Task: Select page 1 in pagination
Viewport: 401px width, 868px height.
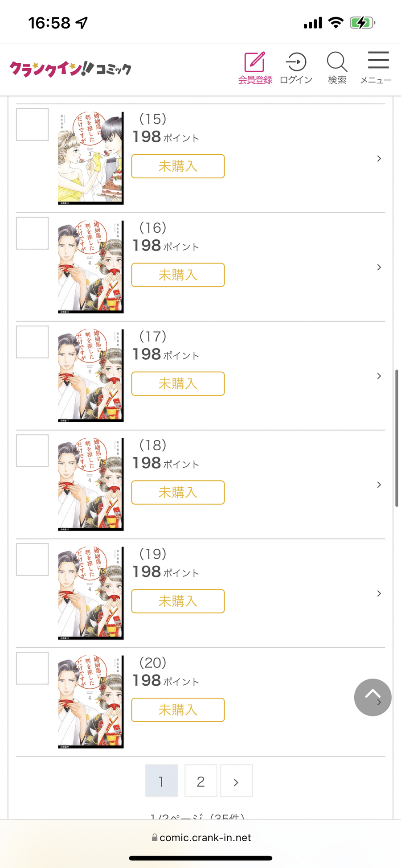Action: point(161,781)
